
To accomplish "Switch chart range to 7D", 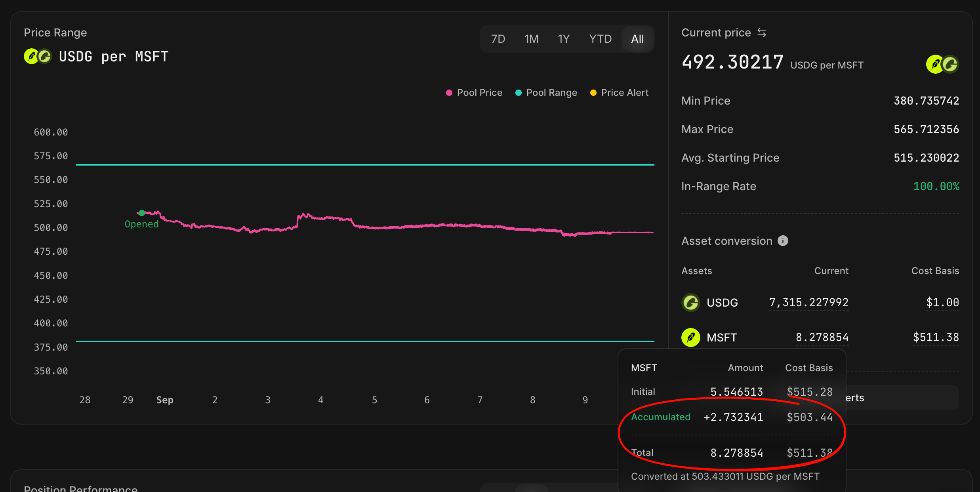I will pyautogui.click(x=498, y=39).
